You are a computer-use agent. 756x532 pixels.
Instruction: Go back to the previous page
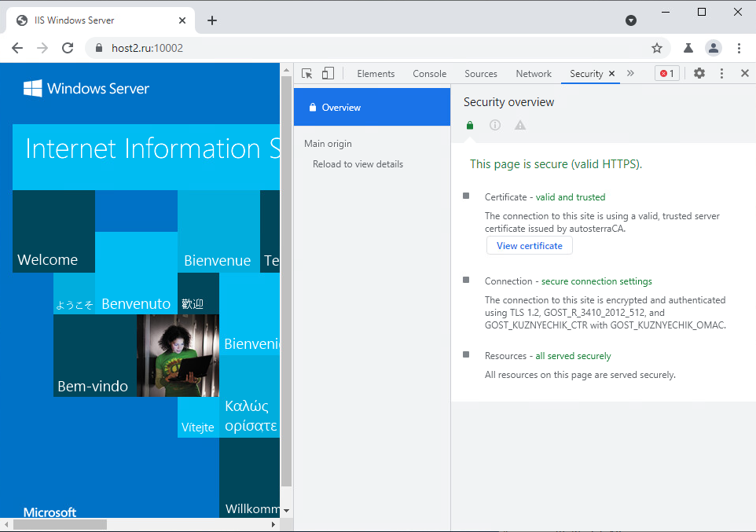pos(17,48)
